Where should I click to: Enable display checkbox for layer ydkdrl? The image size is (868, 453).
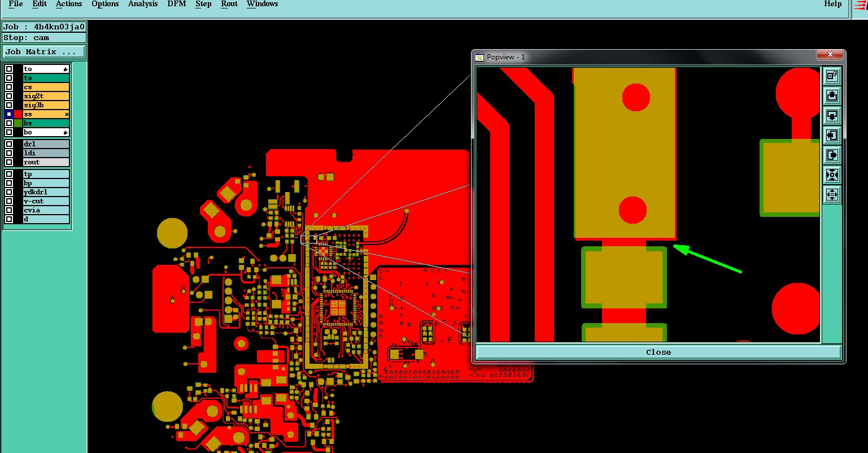9,192
